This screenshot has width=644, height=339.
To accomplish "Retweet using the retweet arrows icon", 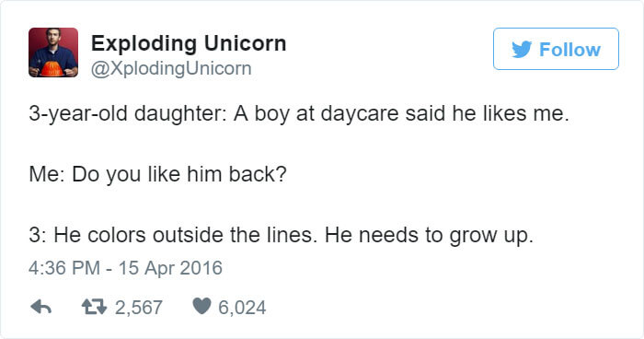I will (x=94, y=307).
